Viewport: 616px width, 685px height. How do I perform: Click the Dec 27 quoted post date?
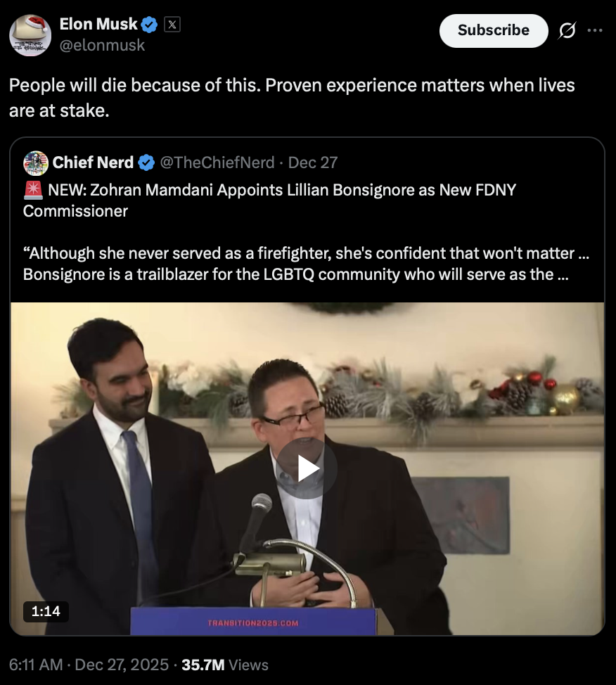point(313,162)
